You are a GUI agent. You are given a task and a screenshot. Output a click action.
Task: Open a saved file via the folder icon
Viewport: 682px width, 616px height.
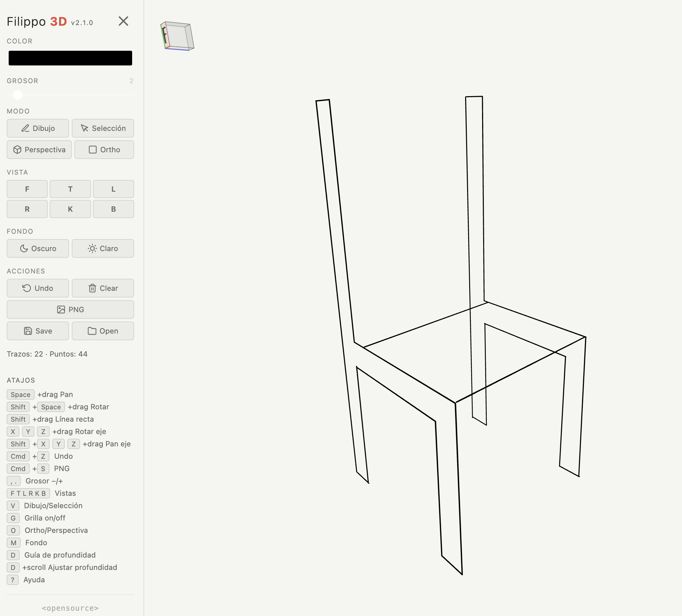tap(92, 331)
